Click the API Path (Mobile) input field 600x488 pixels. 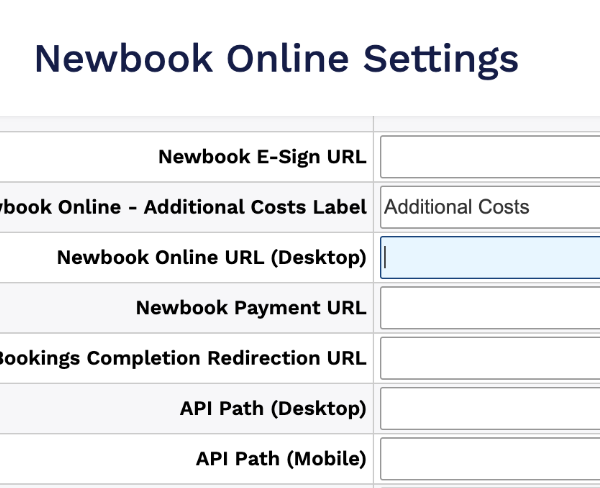pyautogui.click(x=490, y=459)
